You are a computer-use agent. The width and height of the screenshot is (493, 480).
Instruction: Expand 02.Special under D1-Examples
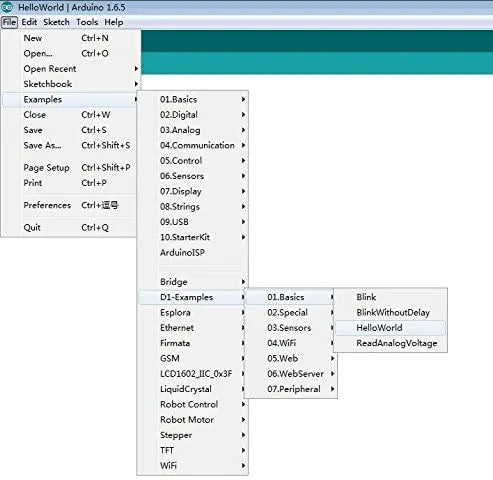tap(291, 312)
